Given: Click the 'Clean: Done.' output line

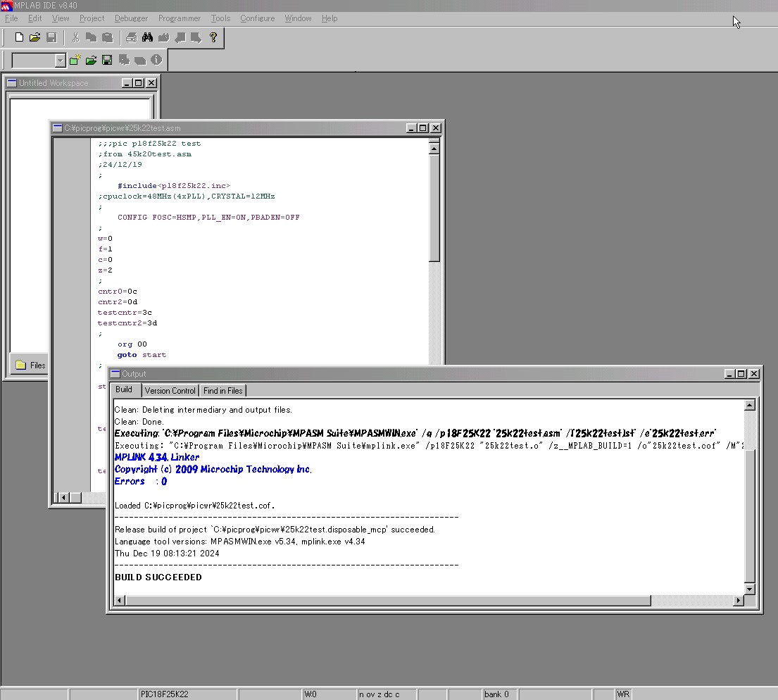Looking at the screenshot, I should (x=139, y=422).
